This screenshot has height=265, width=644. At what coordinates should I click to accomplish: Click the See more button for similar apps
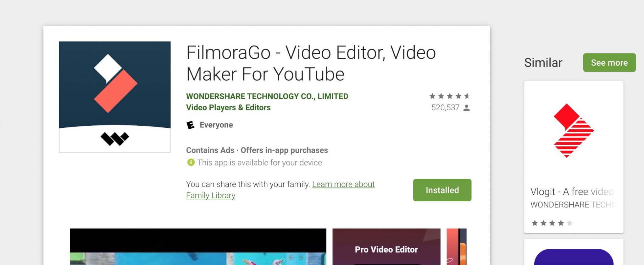coord(609,62)
